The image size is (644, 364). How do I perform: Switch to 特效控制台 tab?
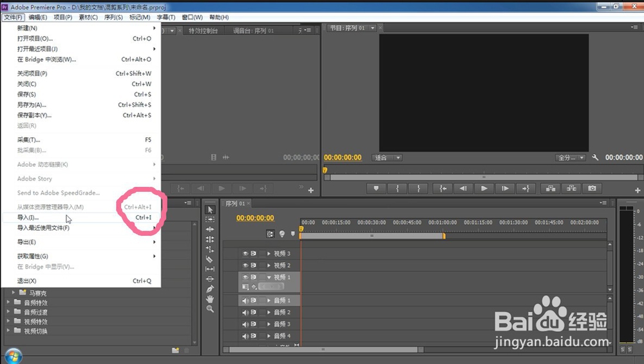[x=203, y=30]
